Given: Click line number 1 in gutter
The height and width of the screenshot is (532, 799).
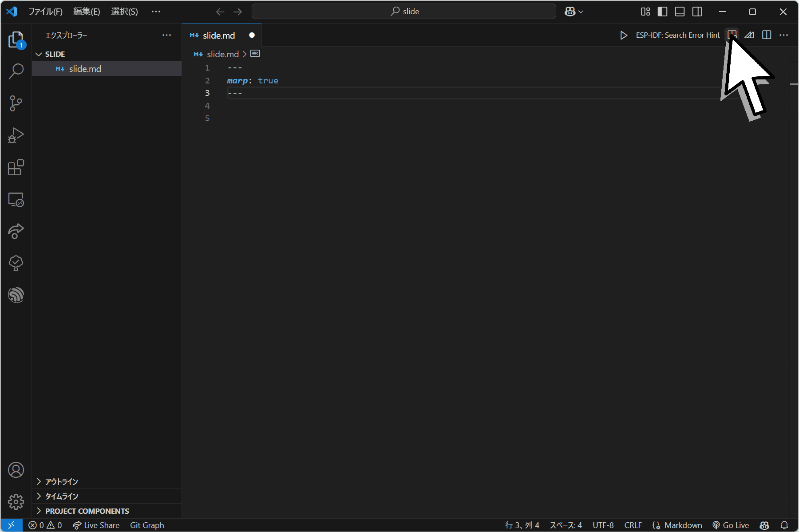Looking at the screenshot, I should pos(207,67).
